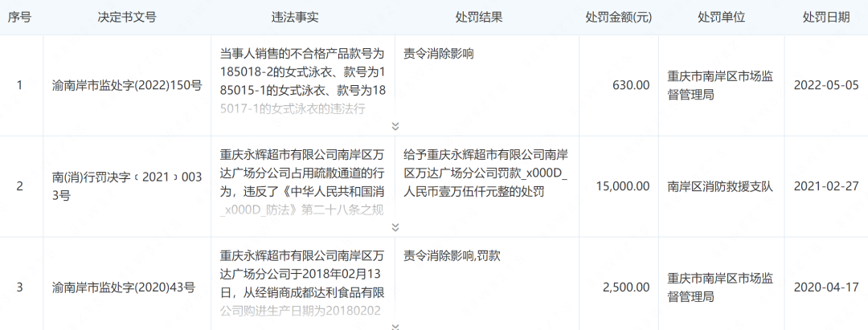
Task: Click the 处罚金额(元) column header
Action: click(x=618, y=17)
